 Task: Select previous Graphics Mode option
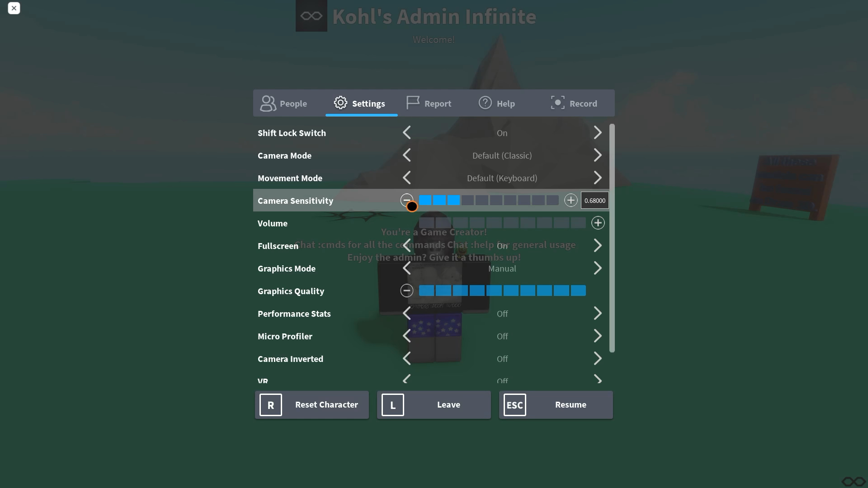click(x=407, y=268)
